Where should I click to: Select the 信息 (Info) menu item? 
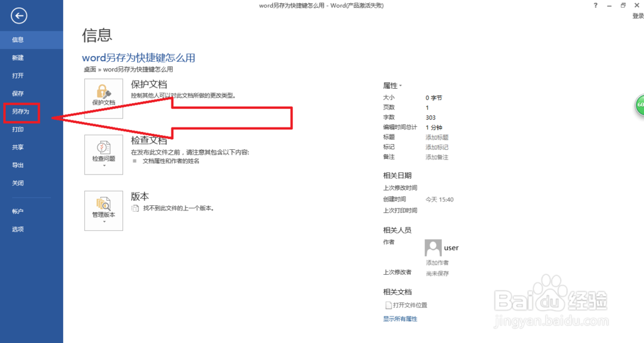pyautogui.click(x=32, y=40)
